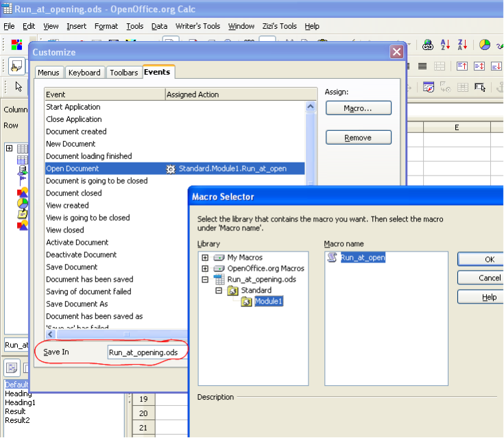Click the Remove button
This screenshot has width=504, height=438.
pyautogui.click(x=359, y=138)
